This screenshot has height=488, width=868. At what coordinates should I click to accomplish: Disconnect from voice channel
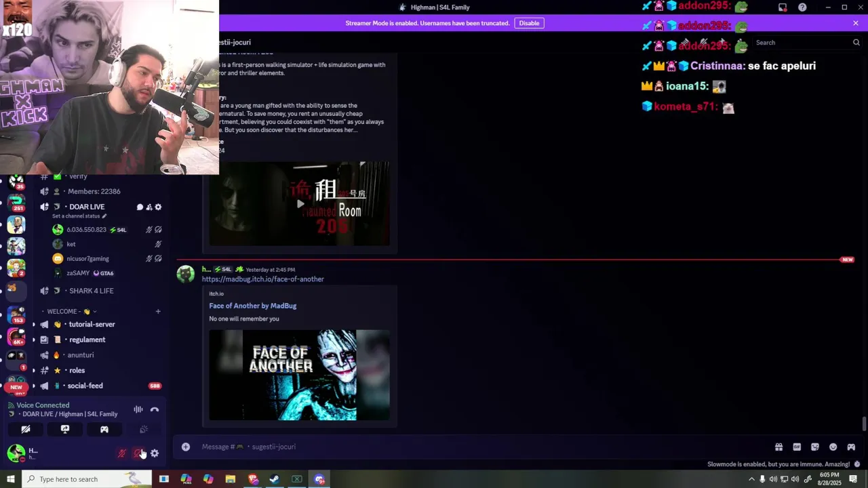pos(155,409)
